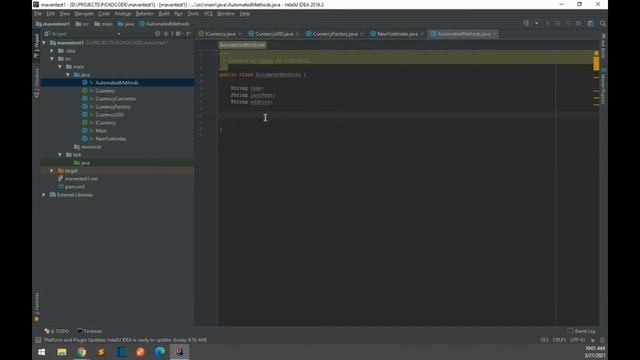Close the ICurrency.java tab
This screenshot has height=360, width=640.
coord(240,34)
